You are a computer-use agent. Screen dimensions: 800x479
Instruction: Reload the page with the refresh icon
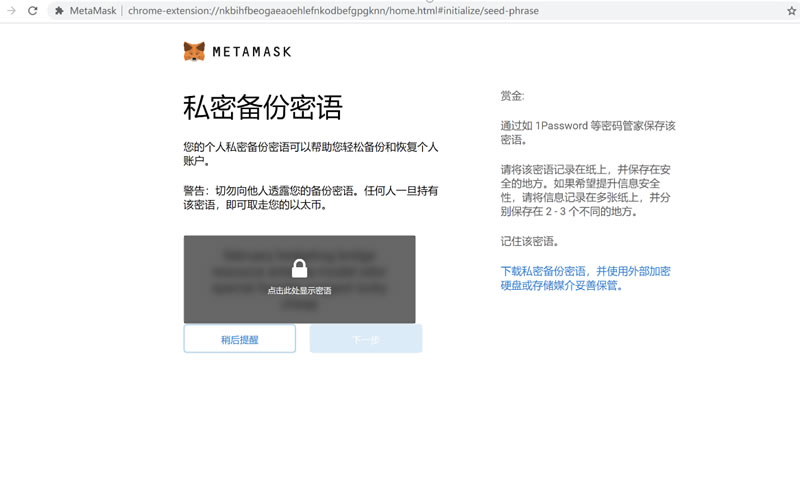32,10
